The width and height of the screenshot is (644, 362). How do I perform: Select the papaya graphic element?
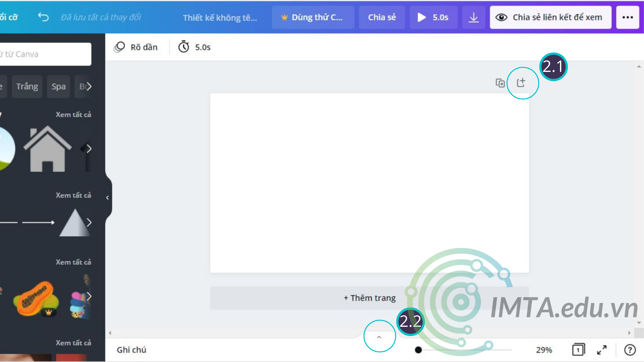36,299
